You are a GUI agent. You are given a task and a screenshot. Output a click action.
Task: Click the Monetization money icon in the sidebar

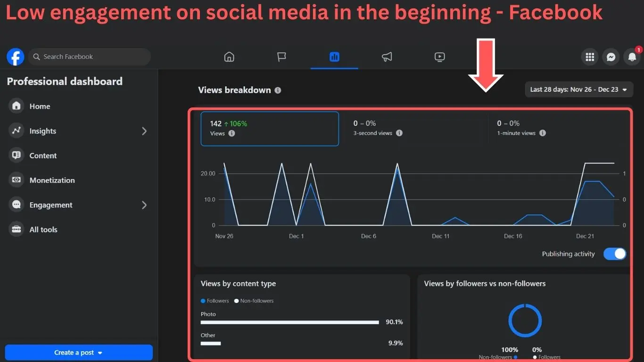tap(17, 180)
